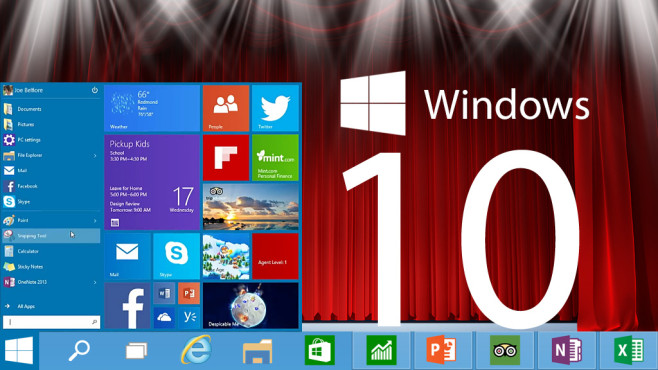Open the small OneDrive cloud tile
This screenshot has width=658, height=370.
164,318
